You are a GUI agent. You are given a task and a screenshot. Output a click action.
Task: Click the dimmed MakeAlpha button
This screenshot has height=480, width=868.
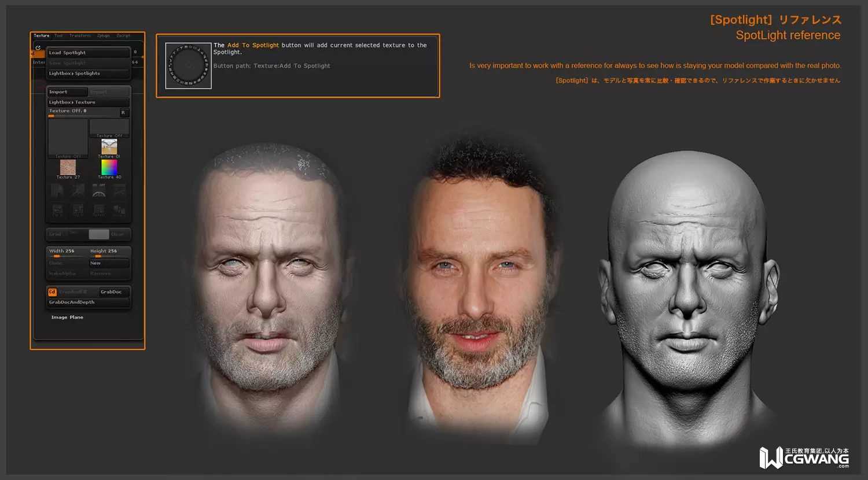click(x=67, y=274)
